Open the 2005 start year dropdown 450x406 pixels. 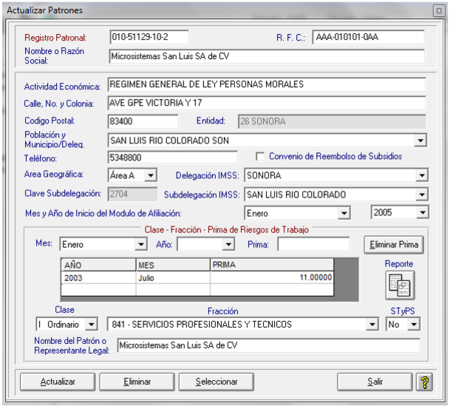[x=423, y=212]
